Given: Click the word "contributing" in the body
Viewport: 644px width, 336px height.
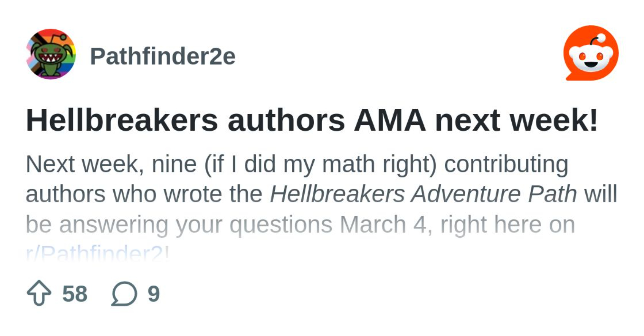Looking at the screenshot, I should (x=506, y=164).
